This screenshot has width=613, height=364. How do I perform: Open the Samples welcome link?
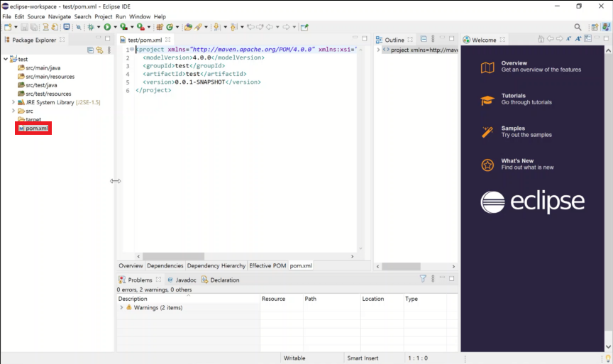tap(516, 131)
